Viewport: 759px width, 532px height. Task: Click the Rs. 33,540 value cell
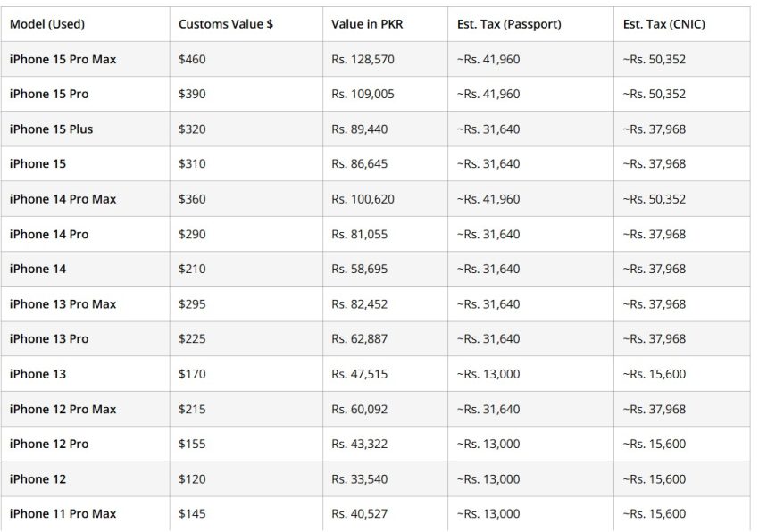[x=359, y=479]
